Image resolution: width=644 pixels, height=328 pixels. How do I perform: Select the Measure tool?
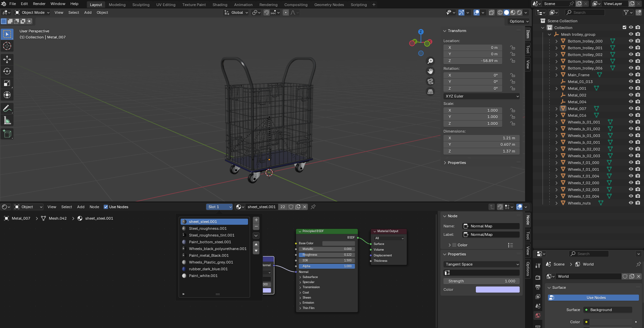click(7, 120)
